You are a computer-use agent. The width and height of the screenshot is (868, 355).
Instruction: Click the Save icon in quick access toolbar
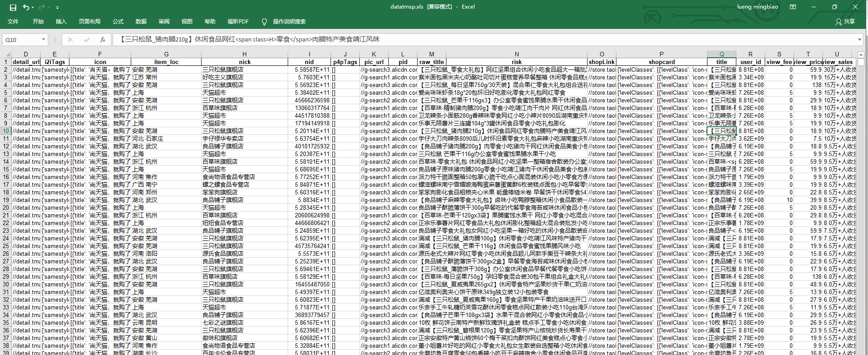pos(13,7)
